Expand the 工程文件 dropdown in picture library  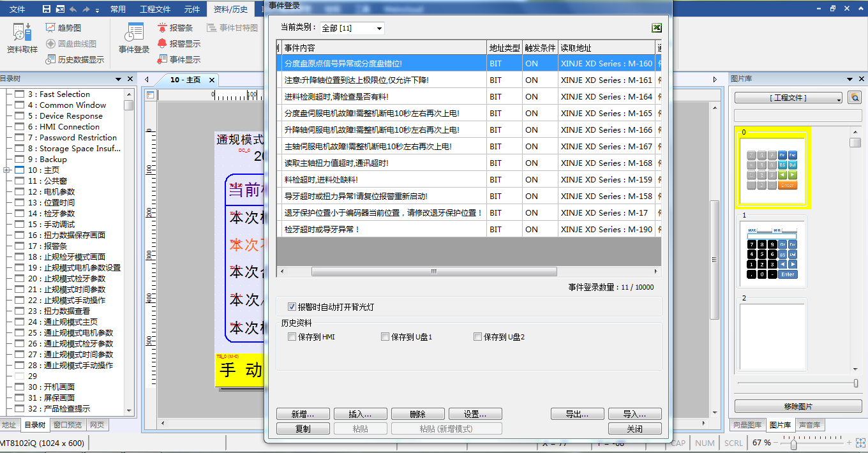(789, 98)
